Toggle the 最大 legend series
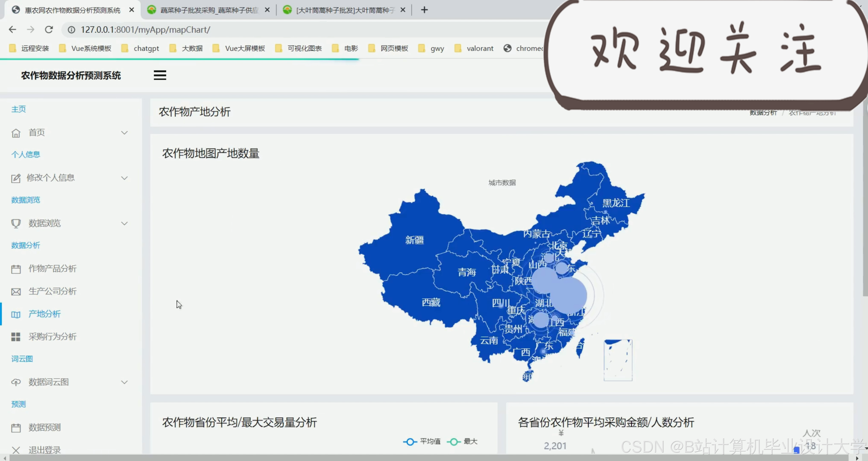 462,441
